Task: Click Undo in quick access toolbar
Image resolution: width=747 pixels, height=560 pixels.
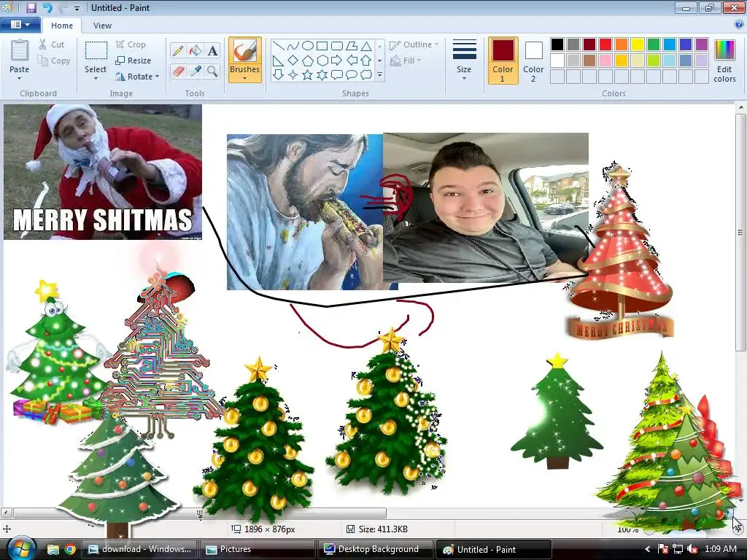Action: click(x=47, y=7)
